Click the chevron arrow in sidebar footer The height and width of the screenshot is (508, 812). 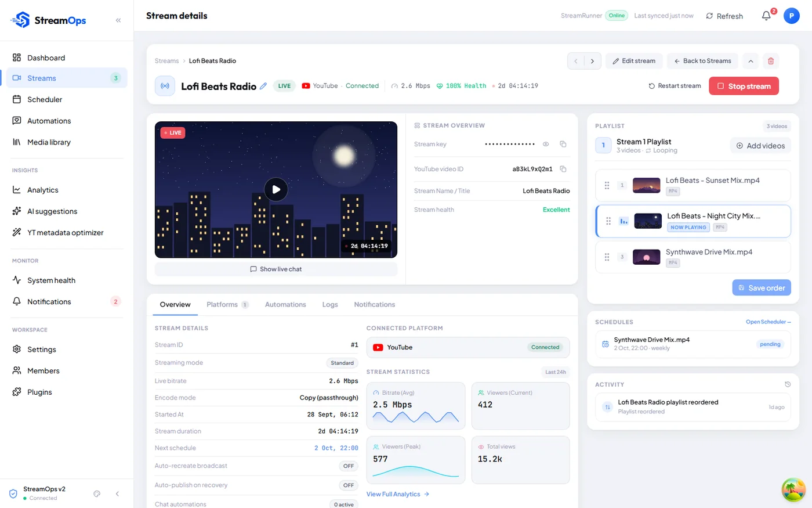[x=117, y=493]
